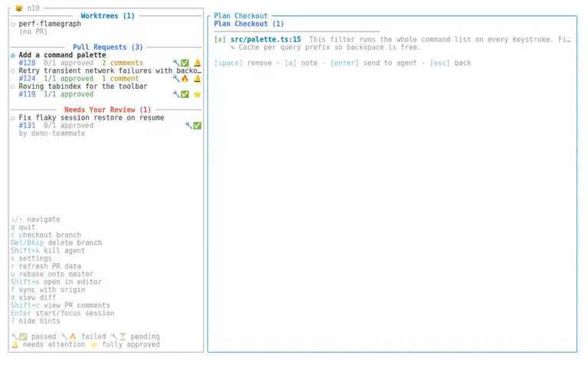This screenshot has height=368, width=588.
Task: Click '0/1 approved' on PR #131
Action: coord(68,126)
